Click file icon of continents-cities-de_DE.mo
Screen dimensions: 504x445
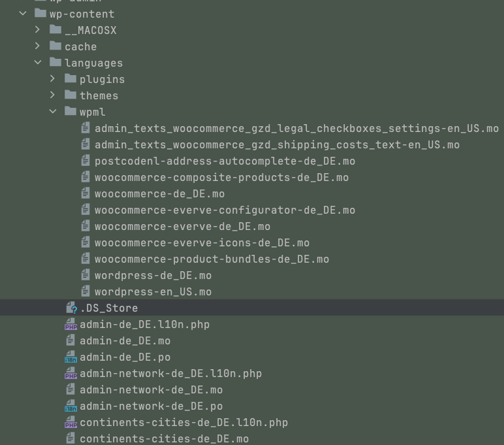click(x=71, y=438)
